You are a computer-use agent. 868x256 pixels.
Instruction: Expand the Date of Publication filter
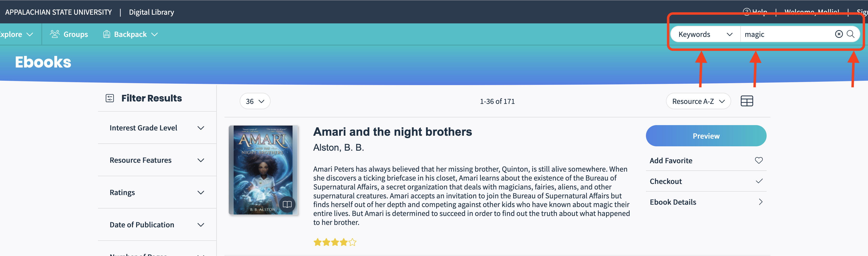click(201, 225)
